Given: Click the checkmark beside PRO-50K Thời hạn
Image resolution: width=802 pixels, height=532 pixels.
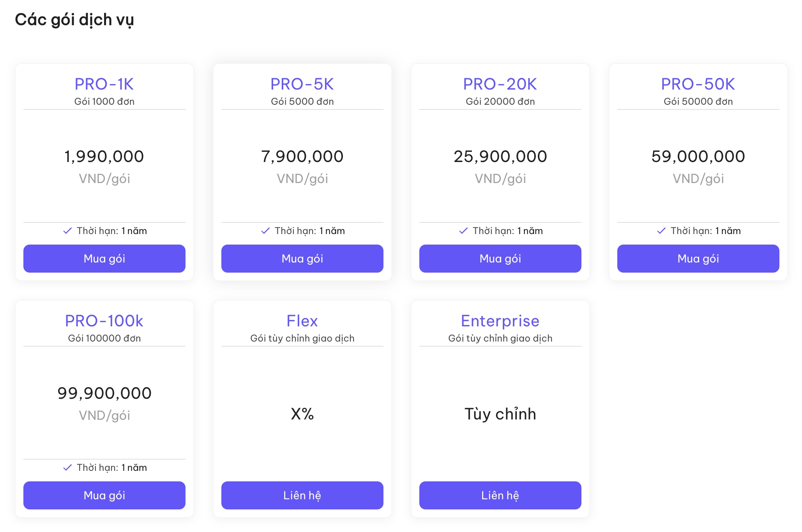Looking at the screenshot, I should click(661, 231).
